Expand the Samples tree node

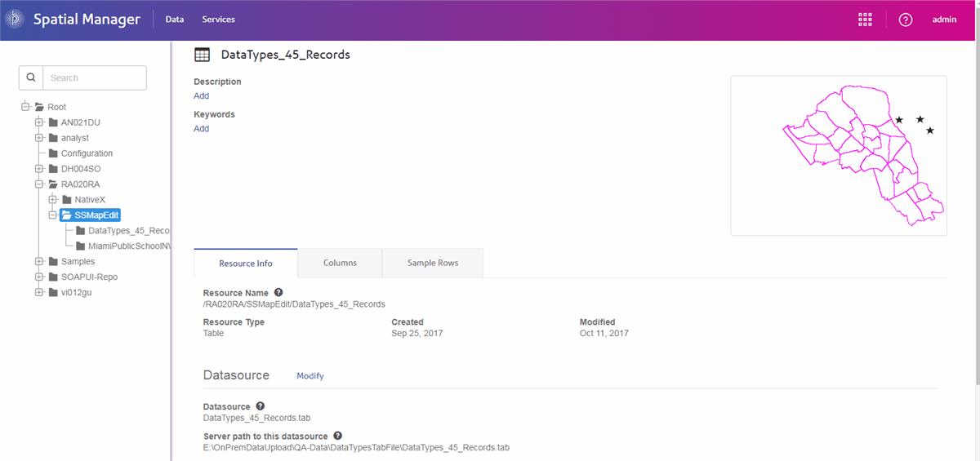[39, 261]
